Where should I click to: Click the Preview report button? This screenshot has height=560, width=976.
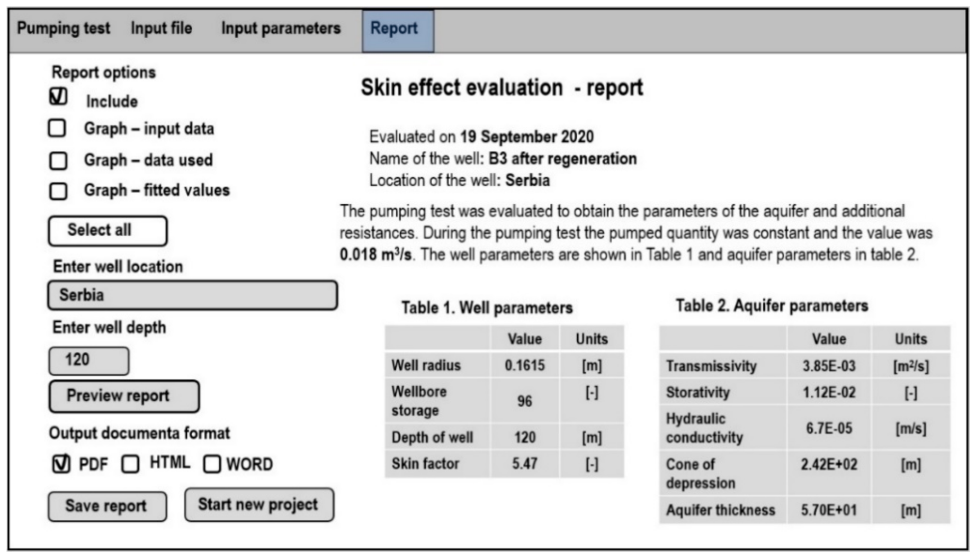click(x=124, y=396)
